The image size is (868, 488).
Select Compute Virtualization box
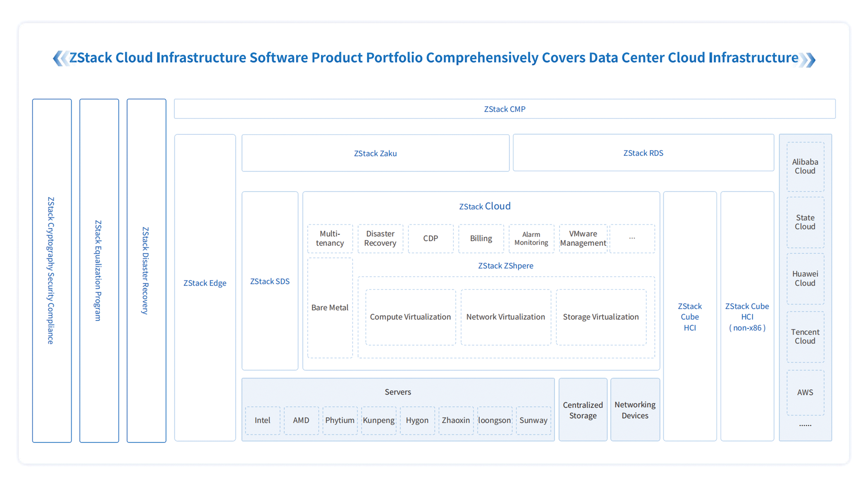click(411, 317)
